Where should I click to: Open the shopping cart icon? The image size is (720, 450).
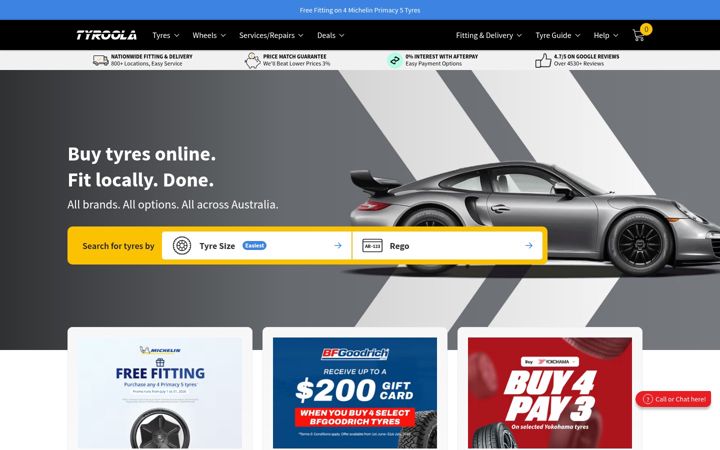click(x=638, y=35)
